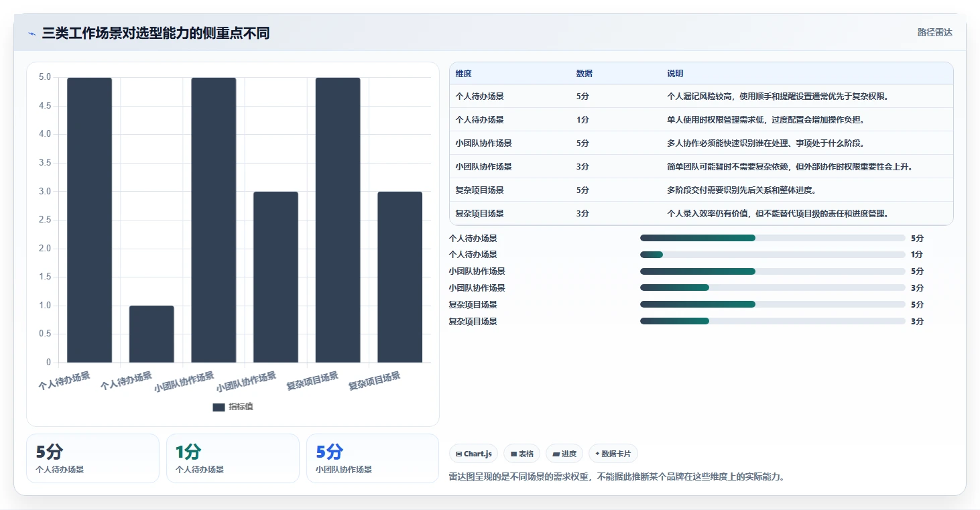Open the green 1分 个人待办场景 data card
980x510 pixels.
point(233,458)
